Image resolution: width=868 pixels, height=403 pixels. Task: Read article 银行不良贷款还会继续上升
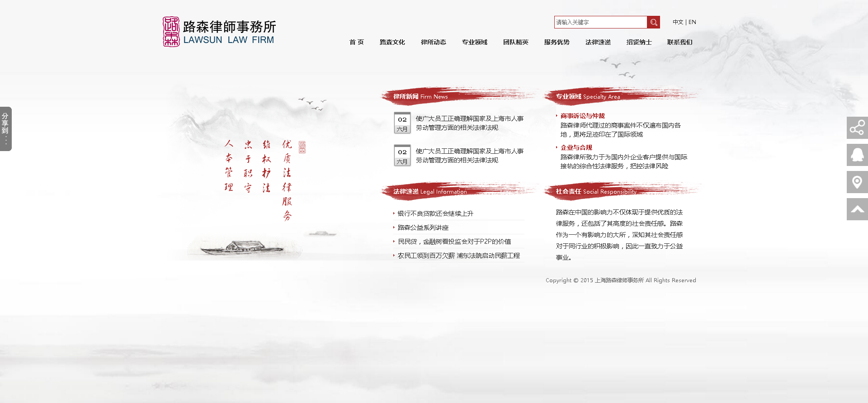435,213
